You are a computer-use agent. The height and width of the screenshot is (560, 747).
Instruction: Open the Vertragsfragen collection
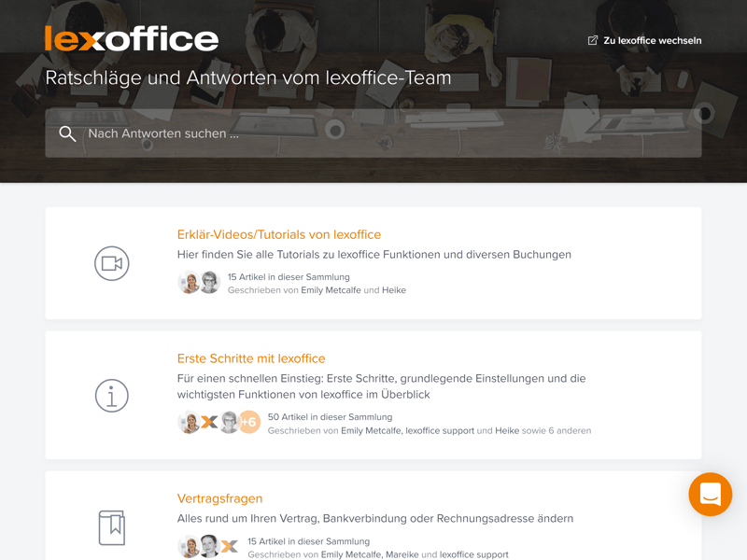click(219, 498)
